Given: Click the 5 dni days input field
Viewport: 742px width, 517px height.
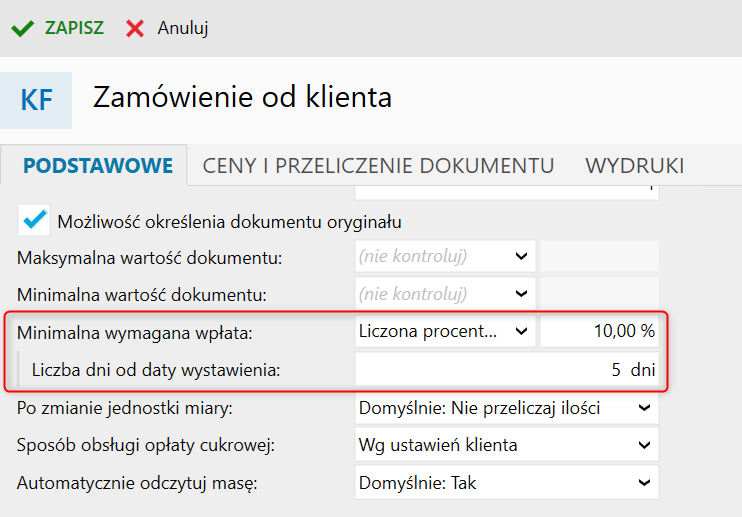Looking at the screenshot, I should pyautogui.click(x=506, y=369).
